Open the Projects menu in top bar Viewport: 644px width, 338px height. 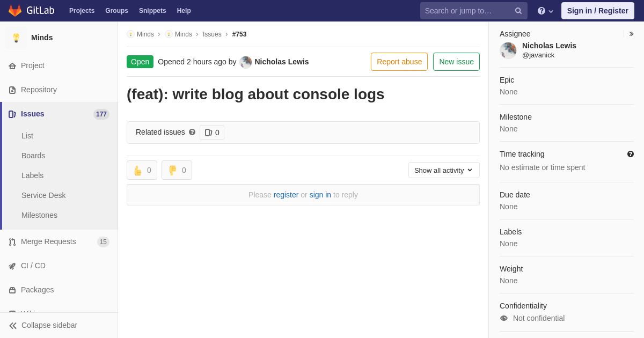82,11
